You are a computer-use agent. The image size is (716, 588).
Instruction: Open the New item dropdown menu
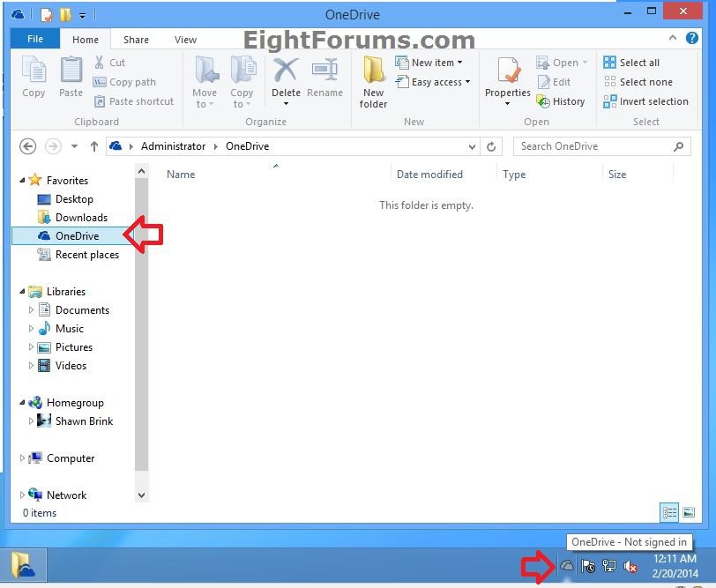click(x=430, y=63)
